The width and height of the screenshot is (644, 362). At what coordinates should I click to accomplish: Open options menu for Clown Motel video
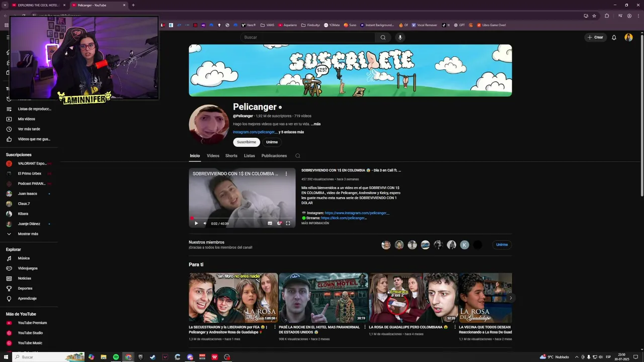[x=365, y=327]
